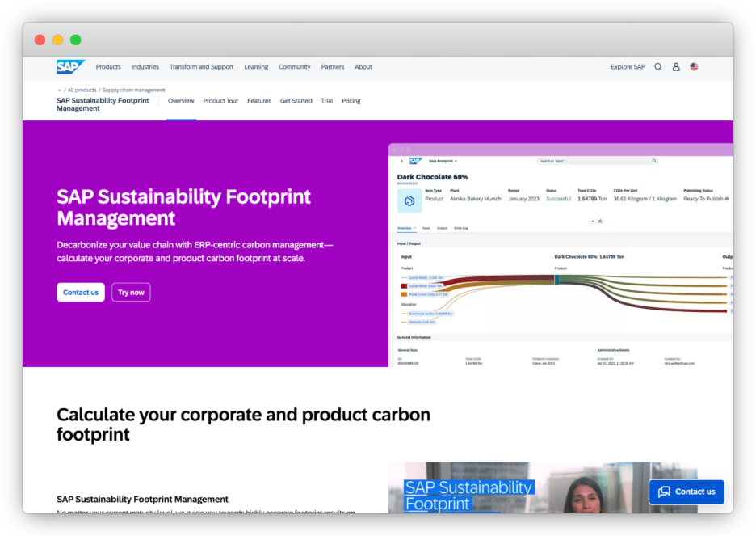
Task: Click the 'Successful' status text
Action: tap(558, 199)
